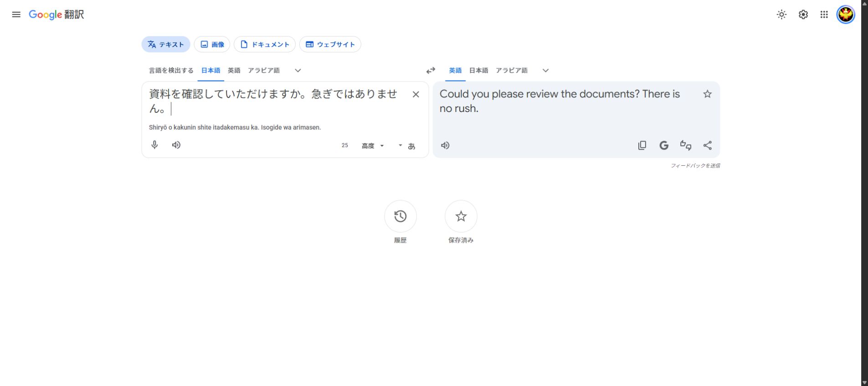
Task: Open saved translations (保存済み)
Action: coord(461,216)
